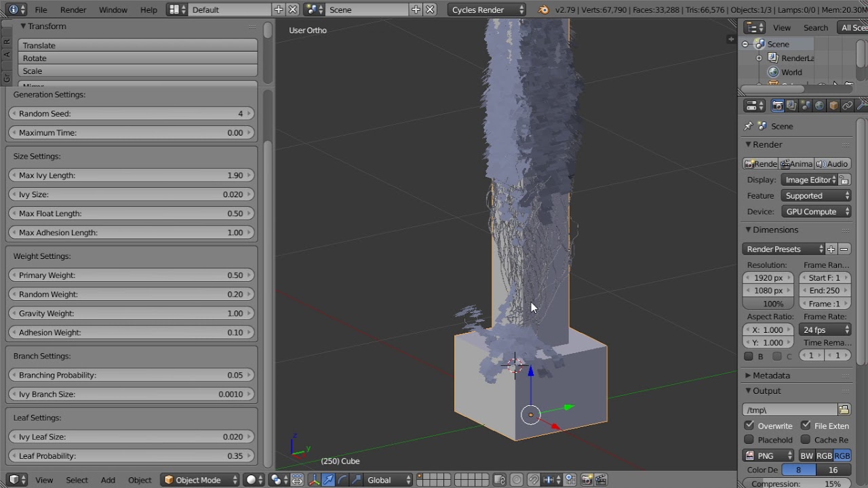Toggle the render display lock icon
Viewport: 868px width, 488px height.
coord(844,180)
